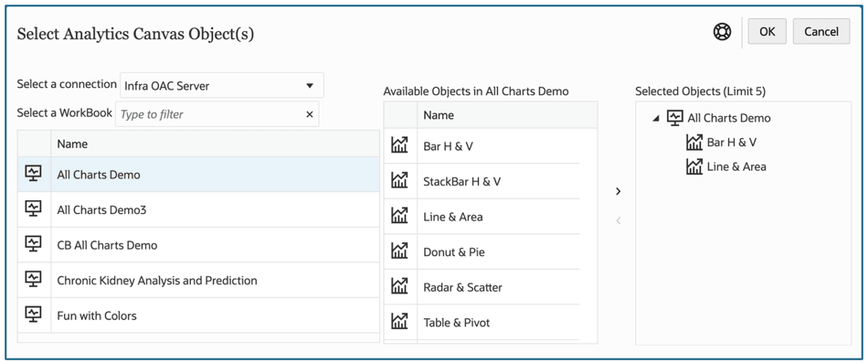Click chart icon of StackBar H & V
The image size is (868, 363).
point(399,181)
